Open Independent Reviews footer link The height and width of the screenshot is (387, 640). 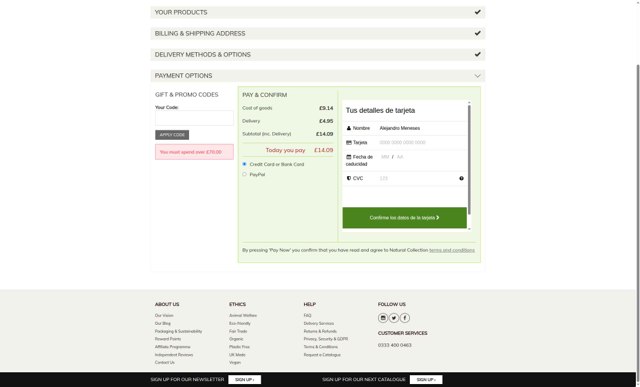coord(174,355)
